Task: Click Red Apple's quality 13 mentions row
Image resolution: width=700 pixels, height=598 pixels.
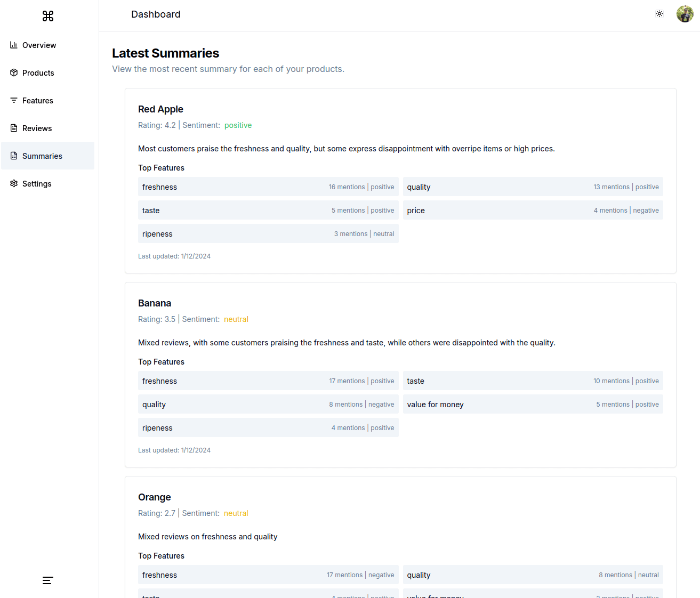Action: coord(533,187)
